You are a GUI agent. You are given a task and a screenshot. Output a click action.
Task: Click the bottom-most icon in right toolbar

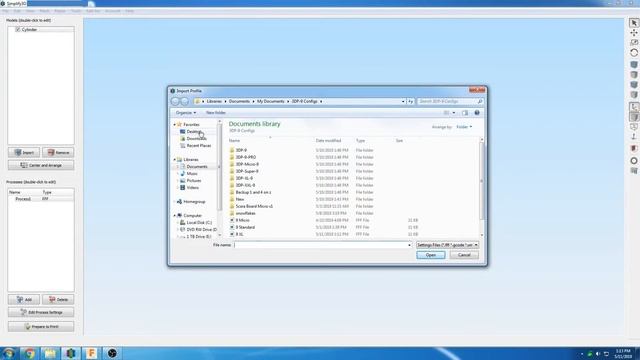pos(634,171)
